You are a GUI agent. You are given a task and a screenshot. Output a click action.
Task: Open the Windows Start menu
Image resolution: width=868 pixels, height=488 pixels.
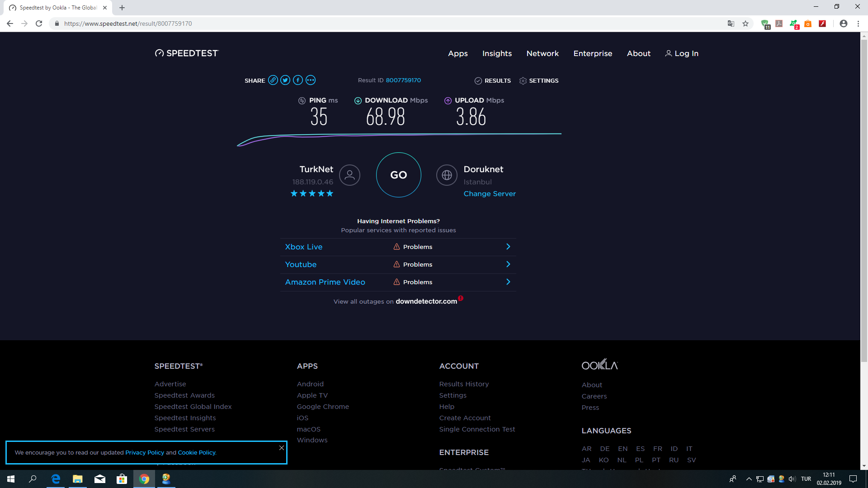click(x=11, y=479)
